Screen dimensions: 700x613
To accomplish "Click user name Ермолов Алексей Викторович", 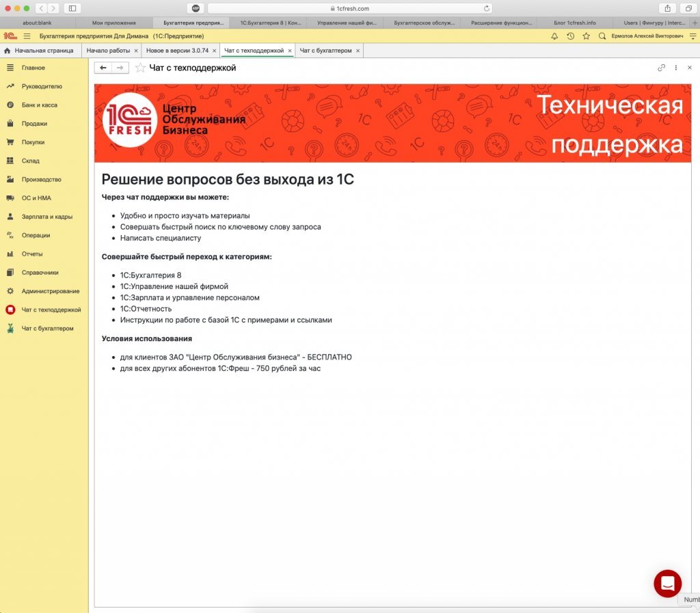I will pyautogui.click(x=647, y=36).
